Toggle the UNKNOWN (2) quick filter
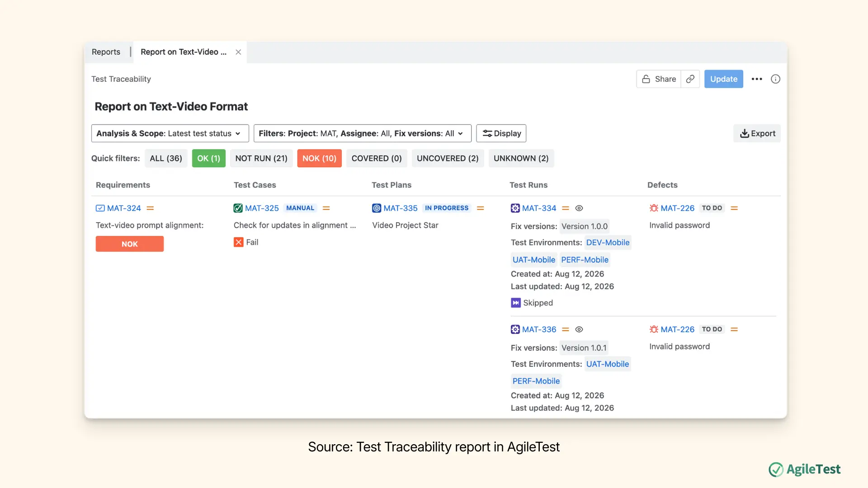The image size is (868, 488). click(x=521, y=158)
